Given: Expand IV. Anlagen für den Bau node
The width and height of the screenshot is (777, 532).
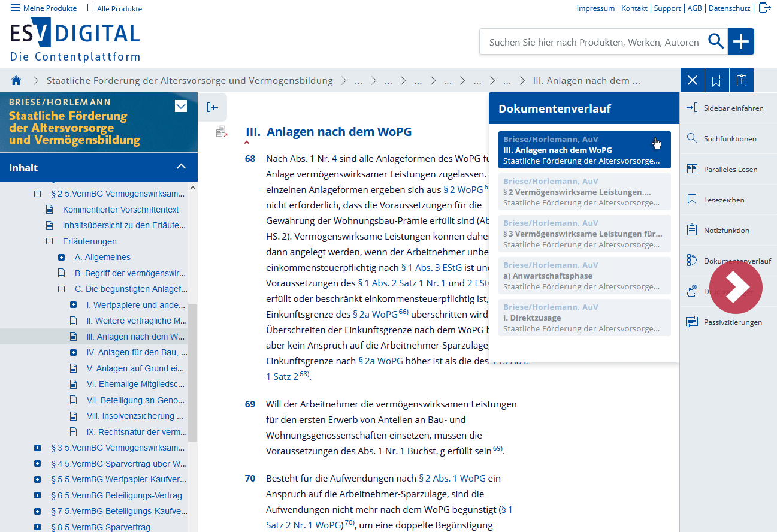Looking at the screenshot, I should click(73, 352).
